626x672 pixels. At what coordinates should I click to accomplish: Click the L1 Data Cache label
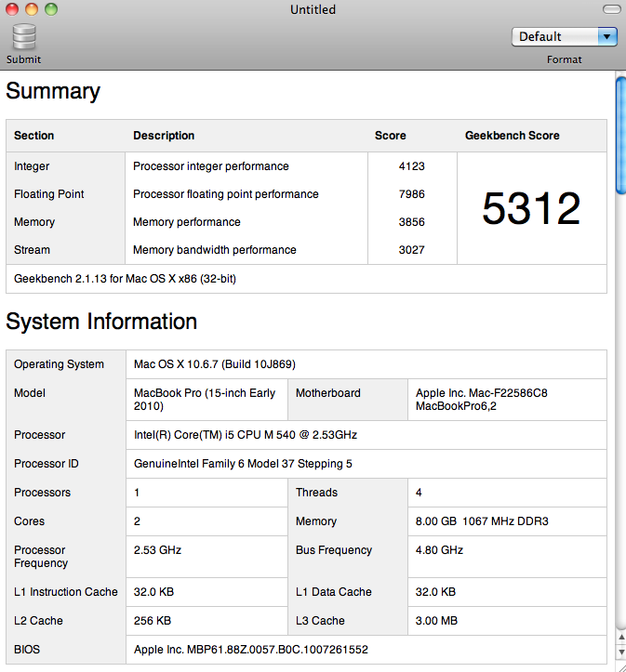point(334,592)
